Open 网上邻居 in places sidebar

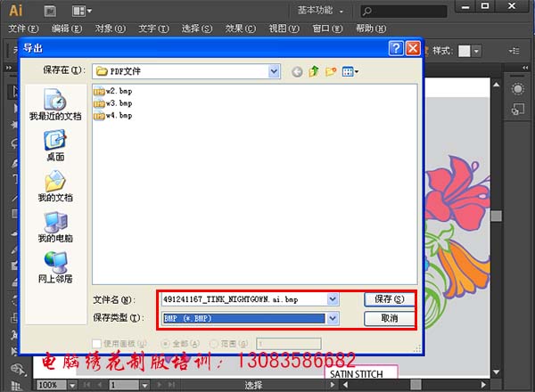click(54, 267)
